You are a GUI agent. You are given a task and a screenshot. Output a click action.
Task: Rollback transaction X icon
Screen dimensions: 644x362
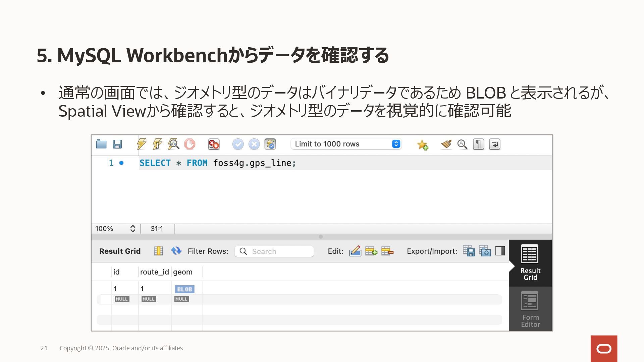[254, 144]
